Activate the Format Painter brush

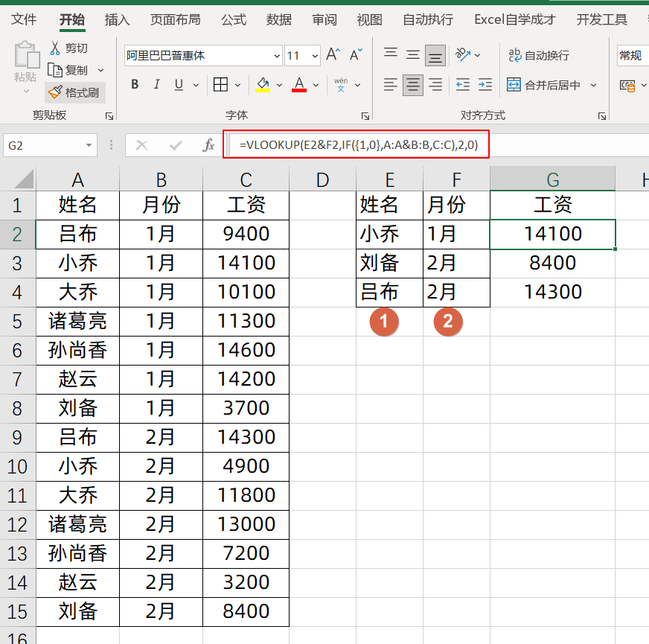click(54, 92)
